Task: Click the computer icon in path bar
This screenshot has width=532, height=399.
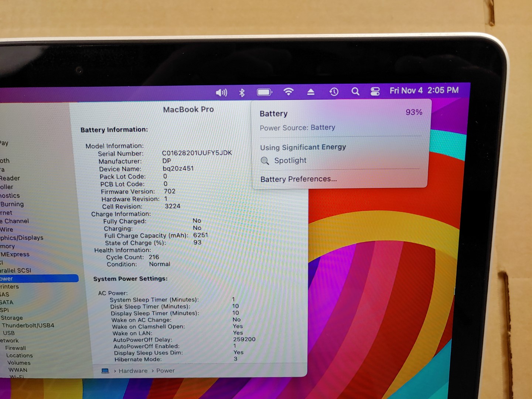Action: pyautogui.click(x=105, y=371)
